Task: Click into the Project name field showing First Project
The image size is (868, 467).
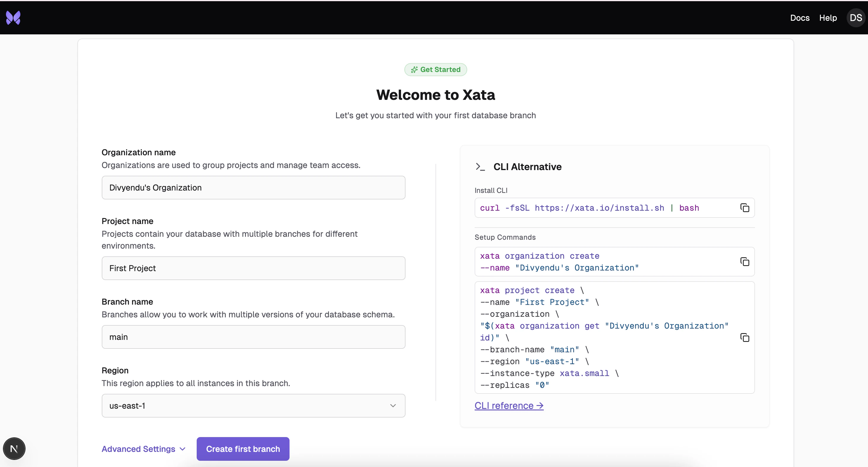Action: point(253,268)
